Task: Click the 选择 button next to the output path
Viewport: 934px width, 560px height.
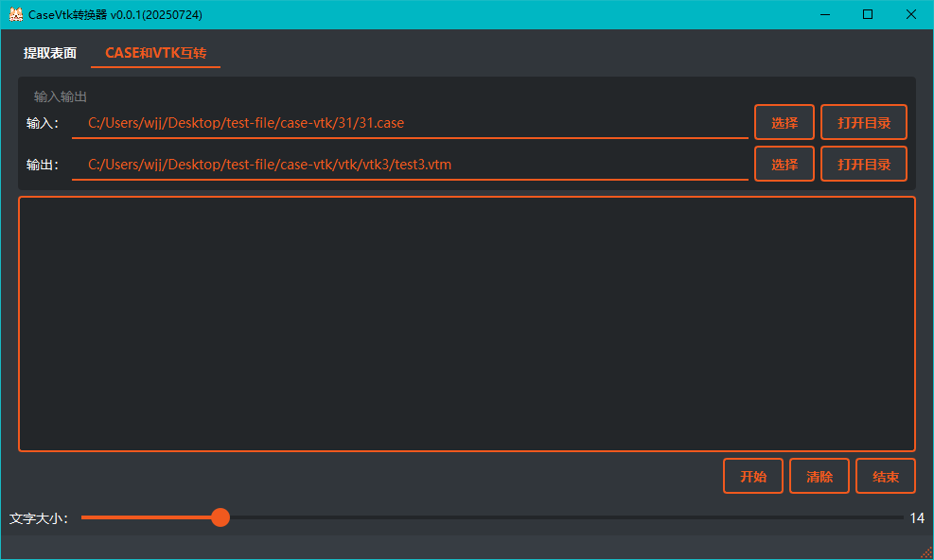Action: pos(784,163)
